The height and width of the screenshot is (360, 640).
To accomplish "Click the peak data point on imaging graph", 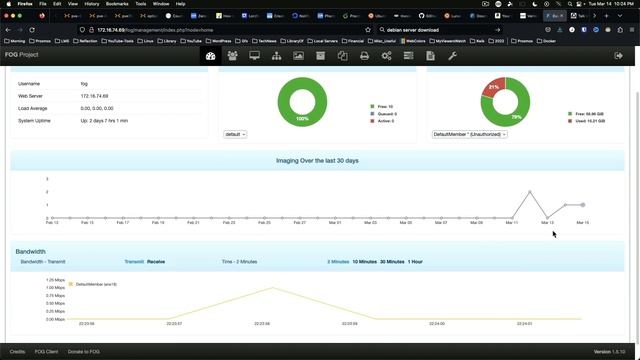I will pyautogui.click(x=530, y=191).
